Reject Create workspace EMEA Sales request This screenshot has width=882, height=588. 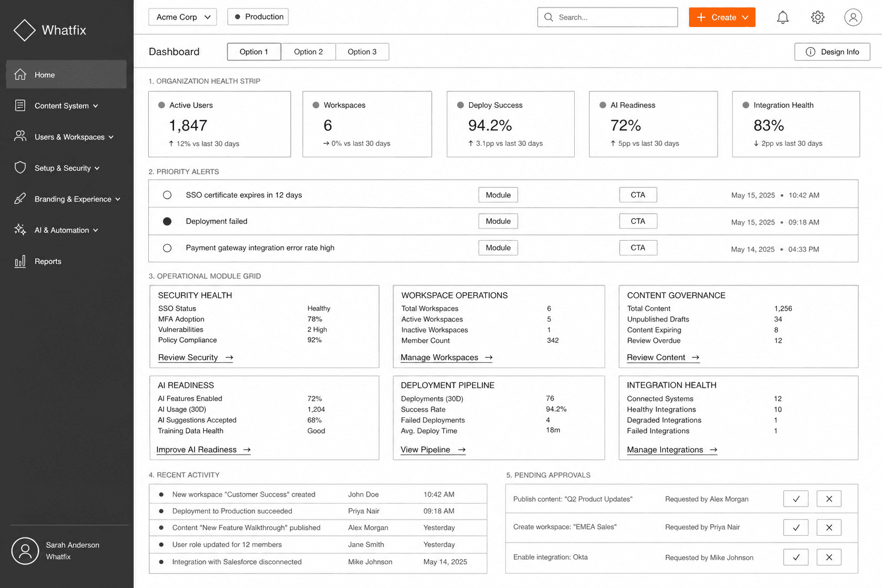829,527
